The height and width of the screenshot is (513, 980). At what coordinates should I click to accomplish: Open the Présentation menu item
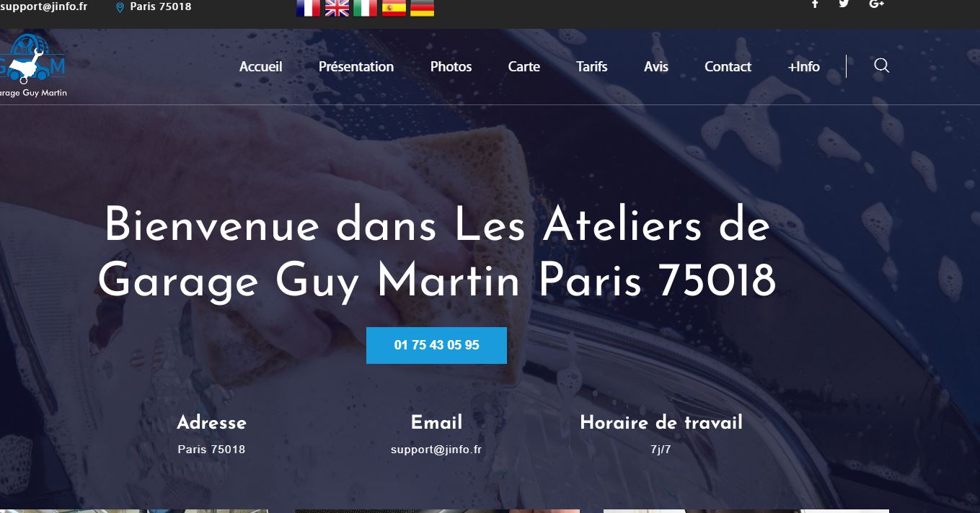coord(356,66)
